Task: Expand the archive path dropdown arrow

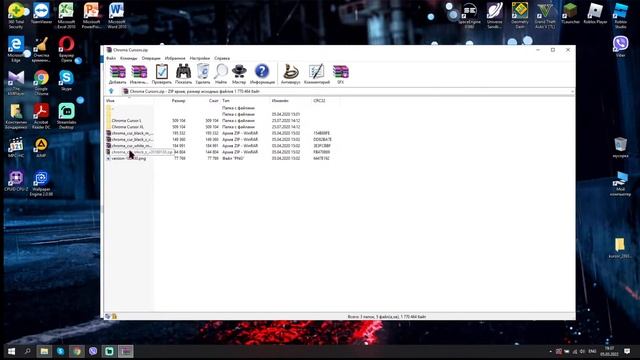Action: pos(572,91)
